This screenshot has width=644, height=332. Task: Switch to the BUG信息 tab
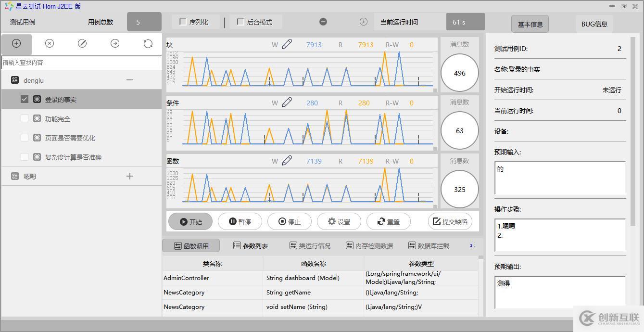[x=594, y=23]
